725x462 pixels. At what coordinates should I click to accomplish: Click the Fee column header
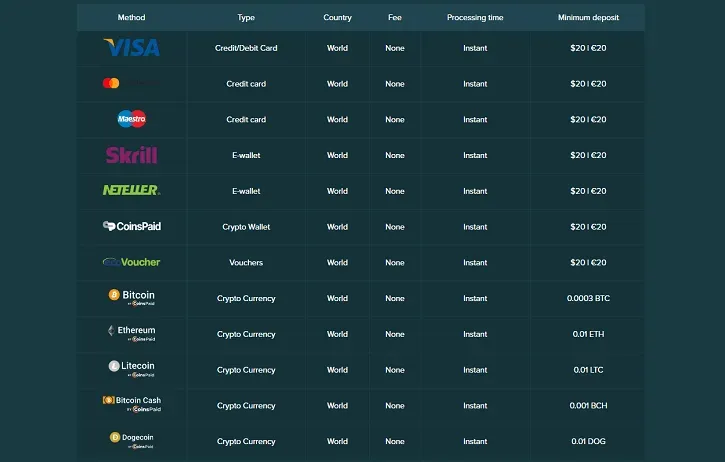click(395, 18)
